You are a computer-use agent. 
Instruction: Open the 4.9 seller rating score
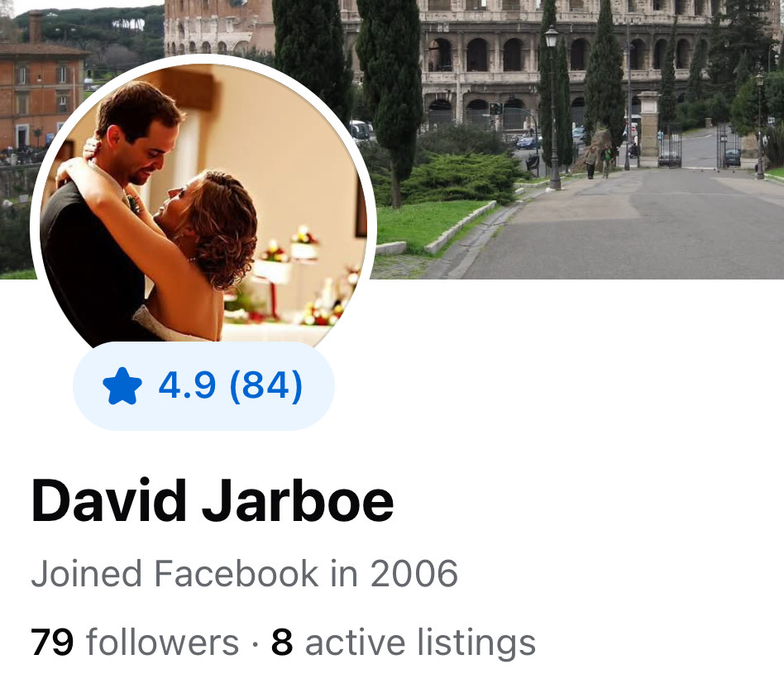point(187,385)
